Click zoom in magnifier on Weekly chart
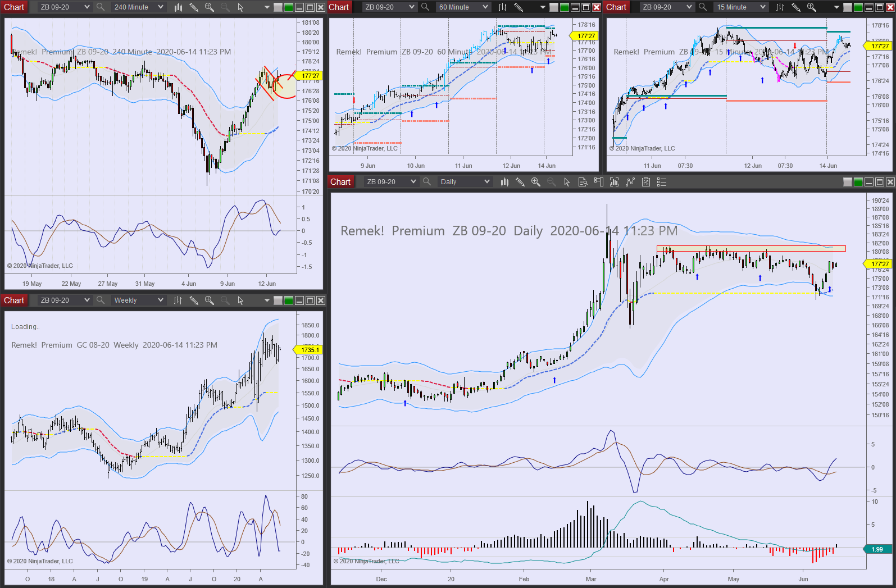This screenshot has height=588, width=896. coord(210,300)
